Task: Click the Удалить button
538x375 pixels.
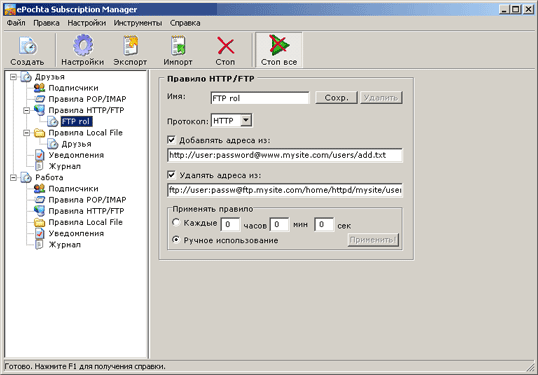Action: [x=381, y=98]
